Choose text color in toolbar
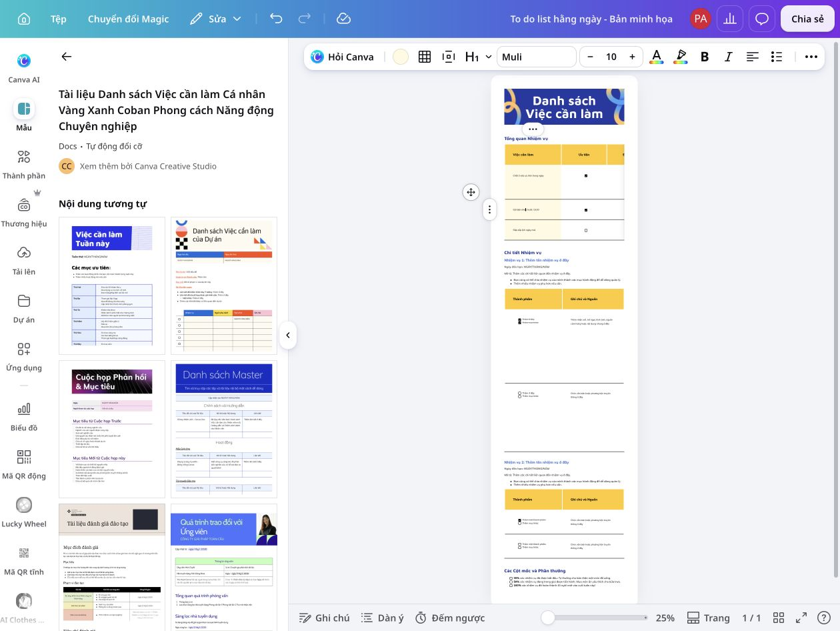 pos(657,57)
